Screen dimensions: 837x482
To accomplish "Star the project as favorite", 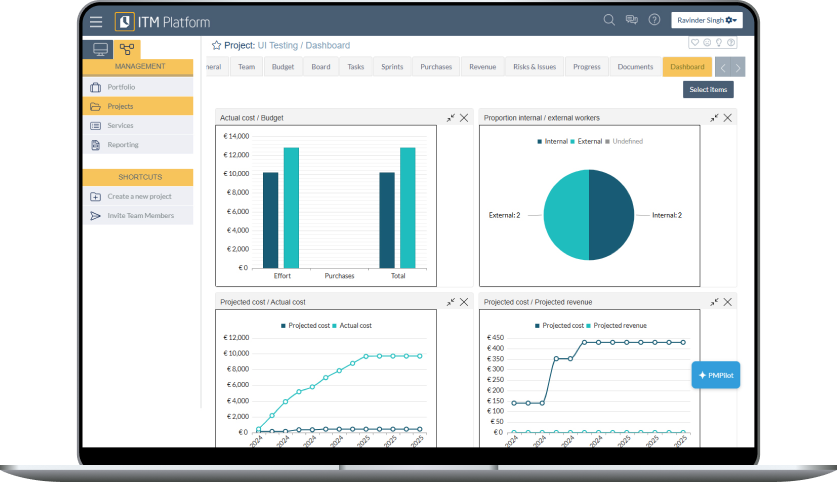I will pyautogui.click(x=216, y=45).
